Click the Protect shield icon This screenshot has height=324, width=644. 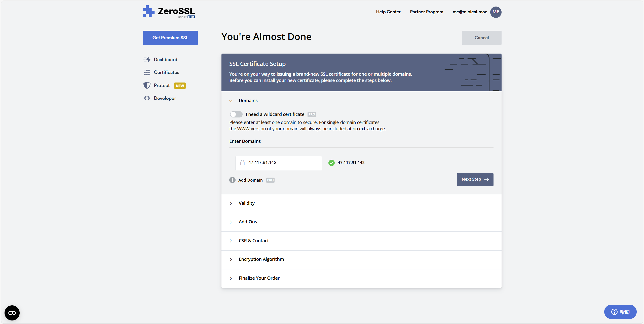[x=147, y=86]
